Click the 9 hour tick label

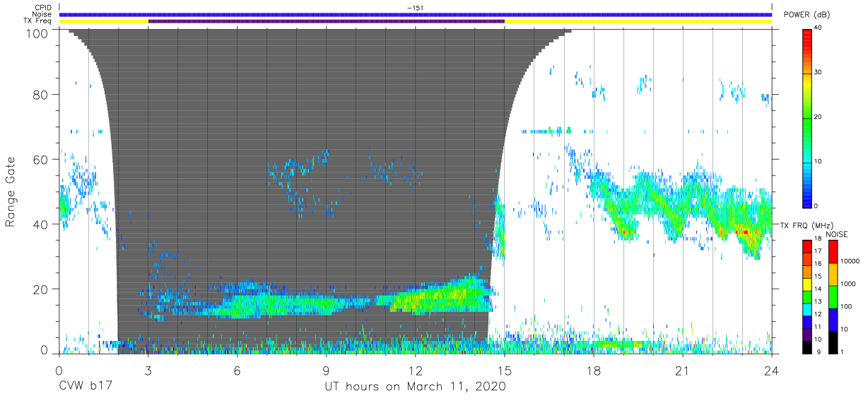tap(327, 371)
